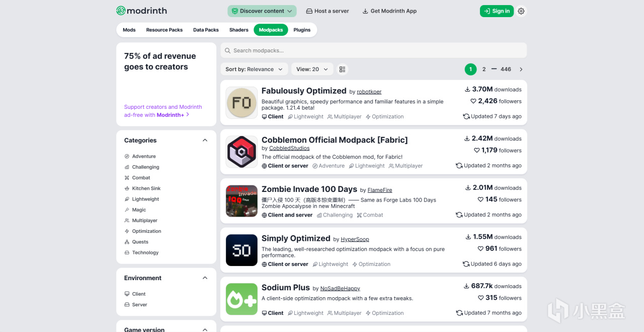Viewport: 644px width, 332px height.
Task: Click the Host a server icon
Action: click(309, 11)
